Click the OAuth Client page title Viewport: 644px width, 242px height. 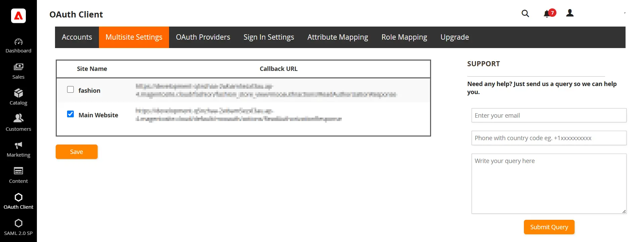[76, 14]
